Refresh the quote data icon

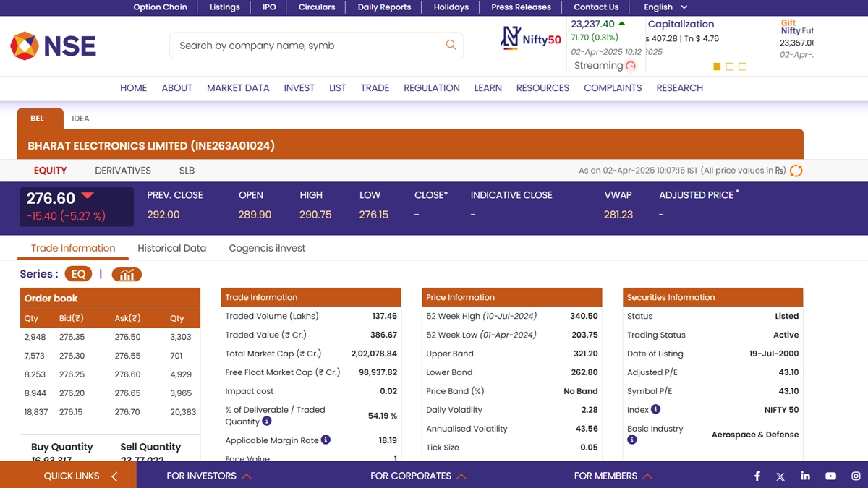tap(796, 171)
